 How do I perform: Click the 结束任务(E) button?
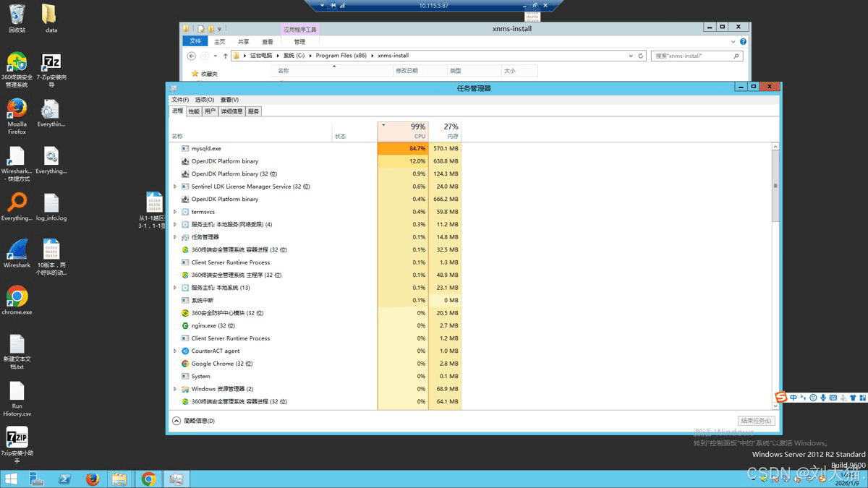click(756, 421)
